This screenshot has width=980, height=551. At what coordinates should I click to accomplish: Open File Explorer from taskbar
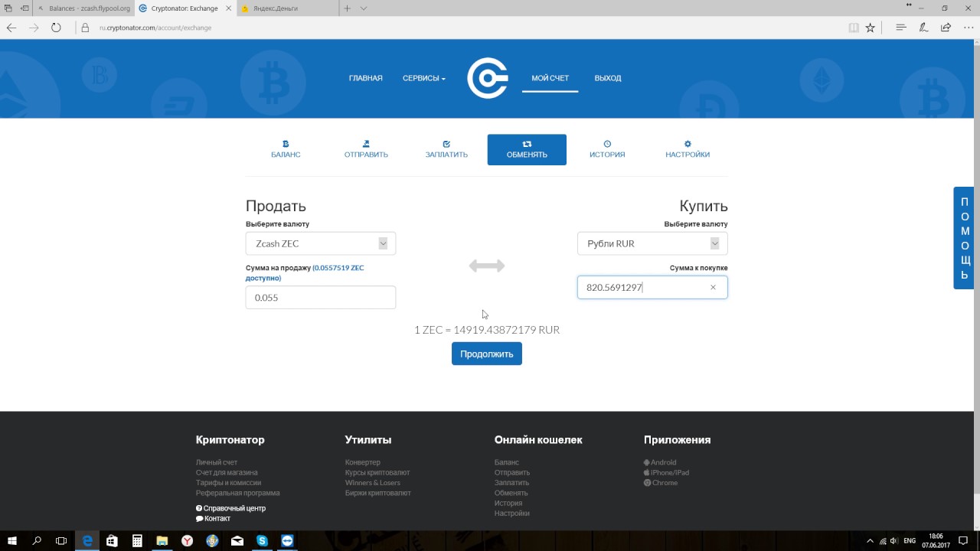(x=162, y=540)
